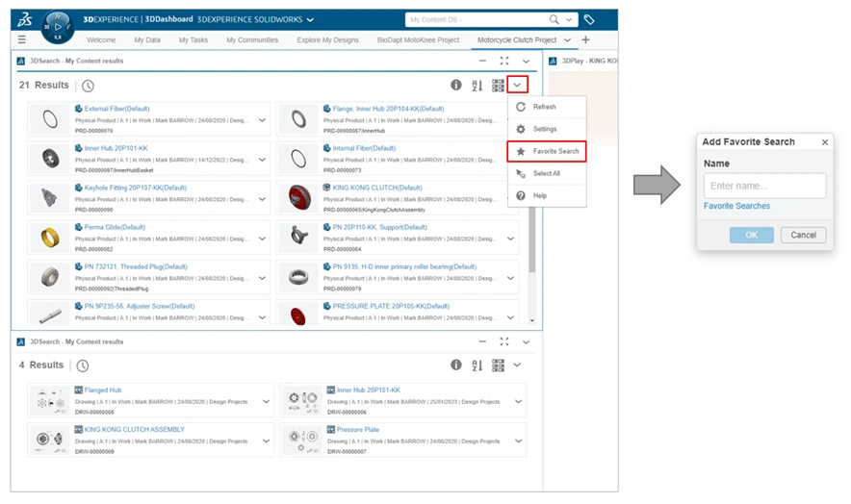This screenshot has height=504, width=851.
Task: Click the PRESSURE PLATE 20P105-KK thumbnail
Action: (299, 315)
